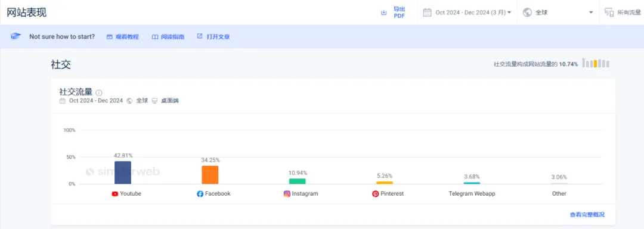
Task: Open the 打开文章 link
Action: point(213,36)
